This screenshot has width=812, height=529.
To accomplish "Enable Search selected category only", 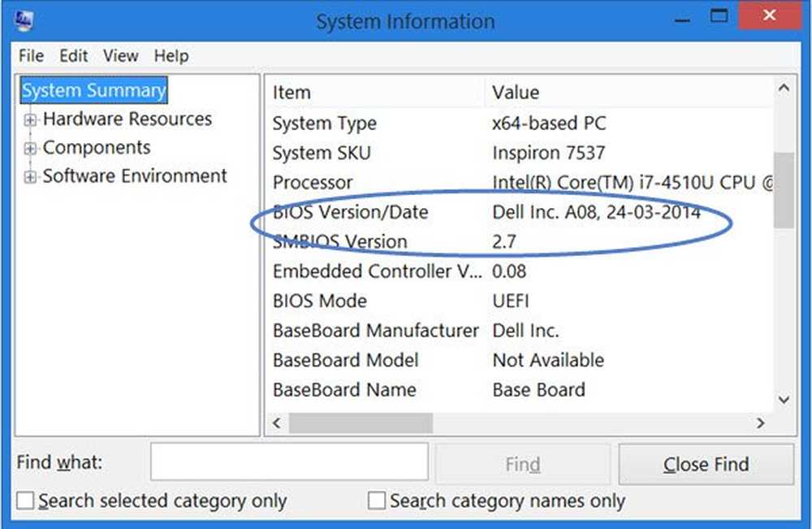I will click(26, 501).
